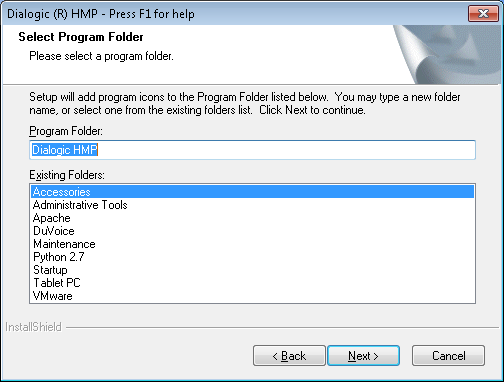Screen dimensions: 504x382
Task: Click into the Program Folder text field
Action: pos(252,150)
